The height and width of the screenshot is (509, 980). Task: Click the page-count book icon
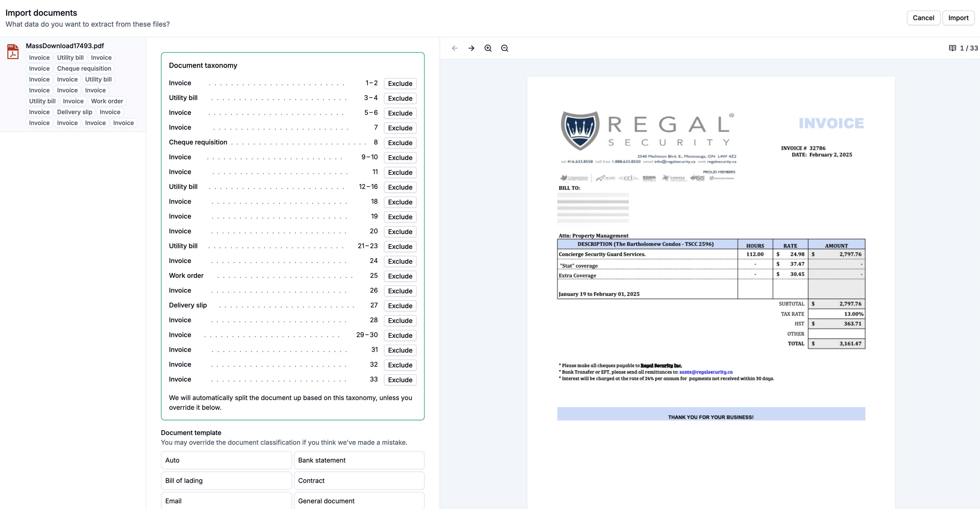(952, 48)
